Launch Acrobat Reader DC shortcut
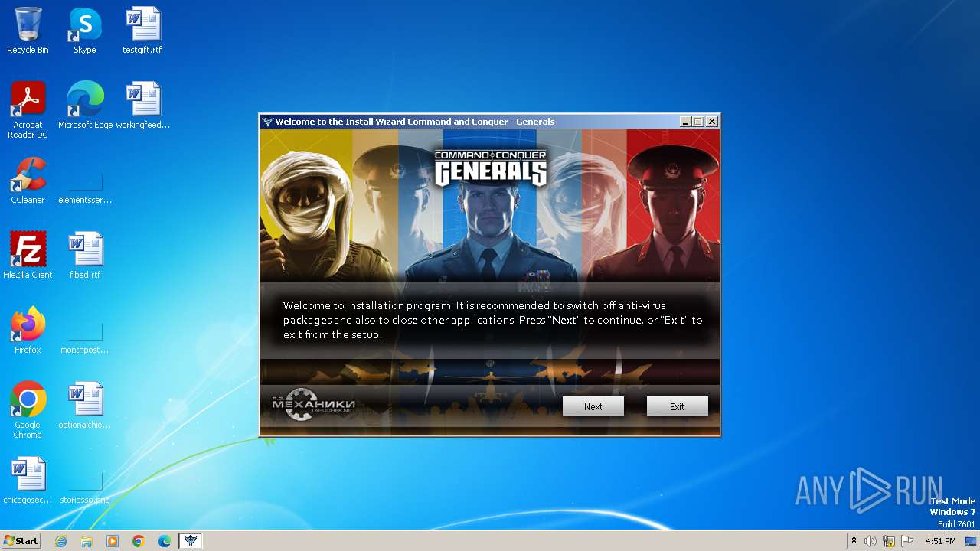980x551 pixels. click(x=28, y=110)
